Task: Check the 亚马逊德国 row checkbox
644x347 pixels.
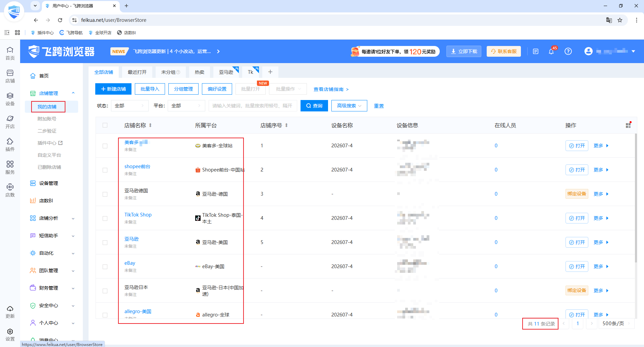Action: point(105,194)
